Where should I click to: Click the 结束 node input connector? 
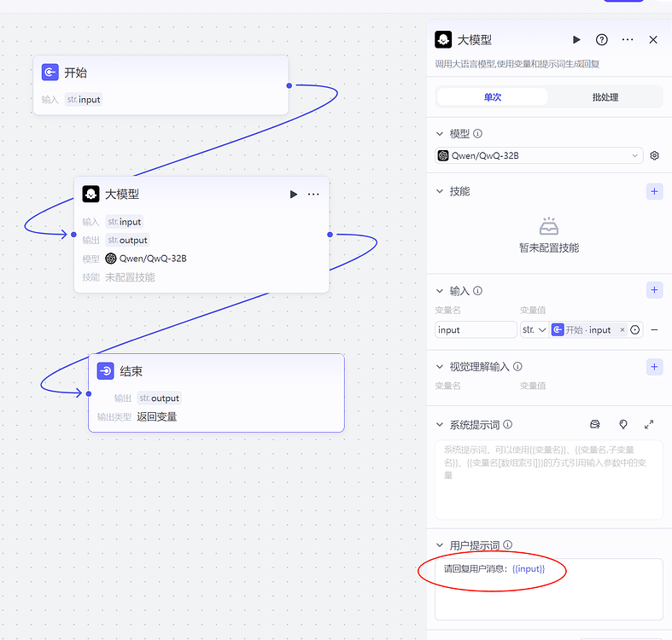89,393
